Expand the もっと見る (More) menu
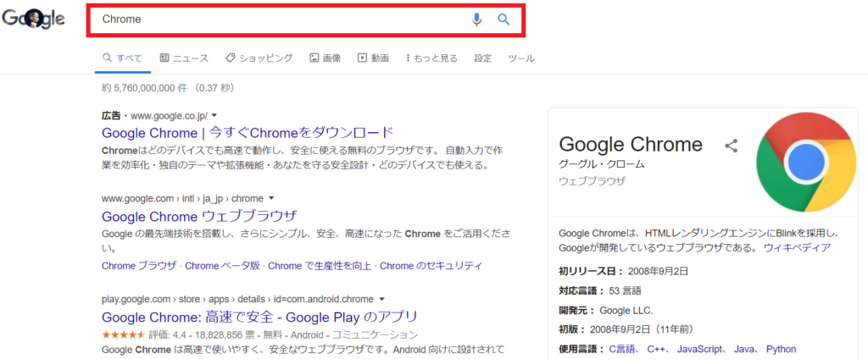The image size is (868, 359). (431, 58)
